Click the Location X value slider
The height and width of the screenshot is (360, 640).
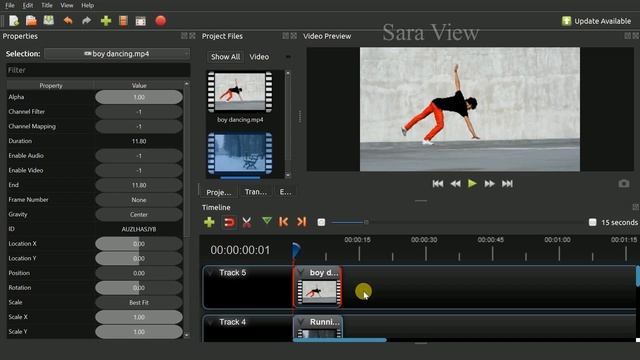[139, 244]
